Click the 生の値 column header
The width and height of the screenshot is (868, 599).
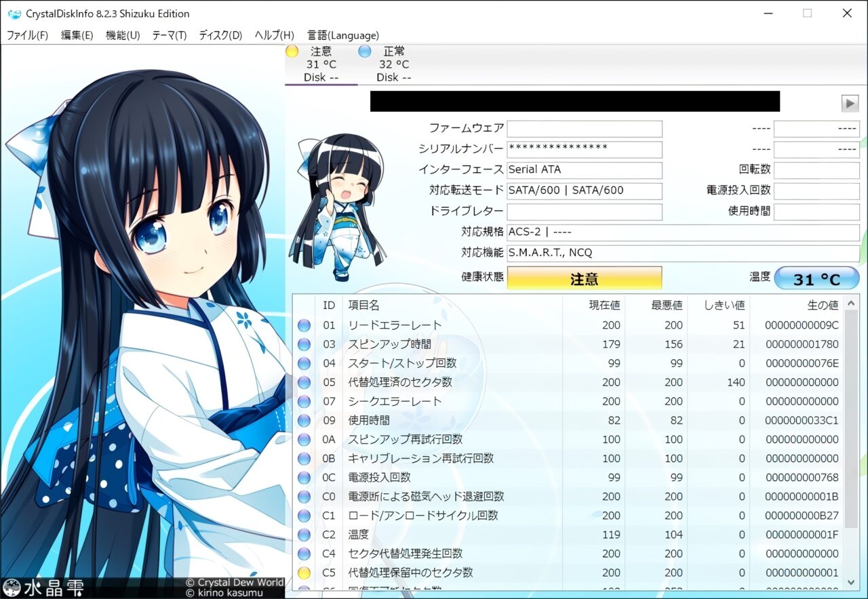[x=804, y=305]
